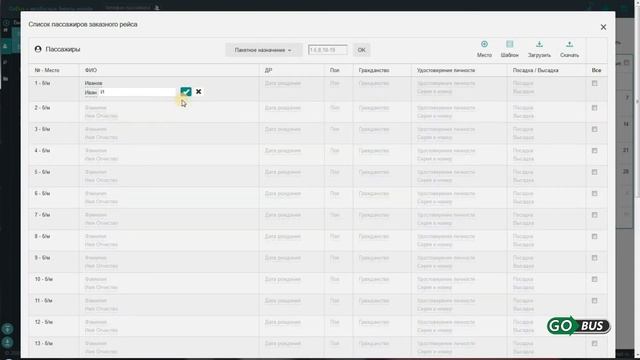
Task: Click the ФИО column header
Action: click(x=91, y=70)
